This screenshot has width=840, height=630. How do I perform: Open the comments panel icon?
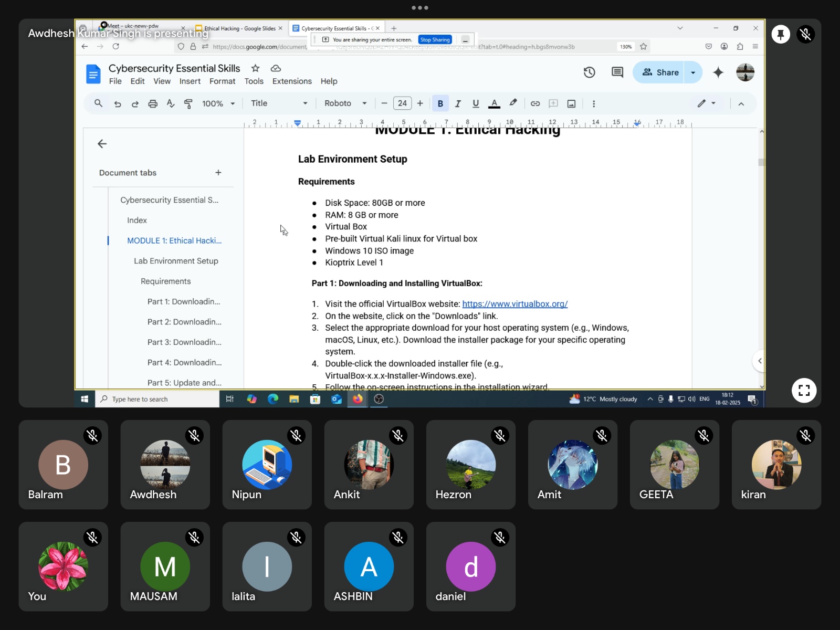(617, 72)
